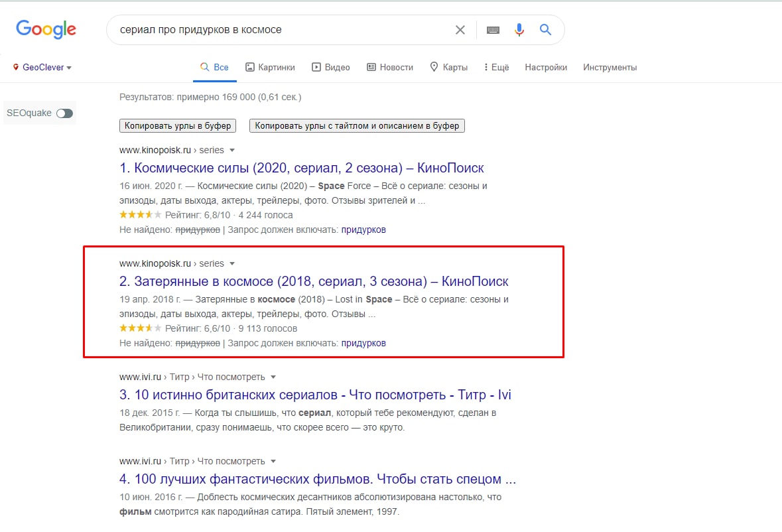Click the Все tab magnifier icon
The image size is (782, 532).
204,67
